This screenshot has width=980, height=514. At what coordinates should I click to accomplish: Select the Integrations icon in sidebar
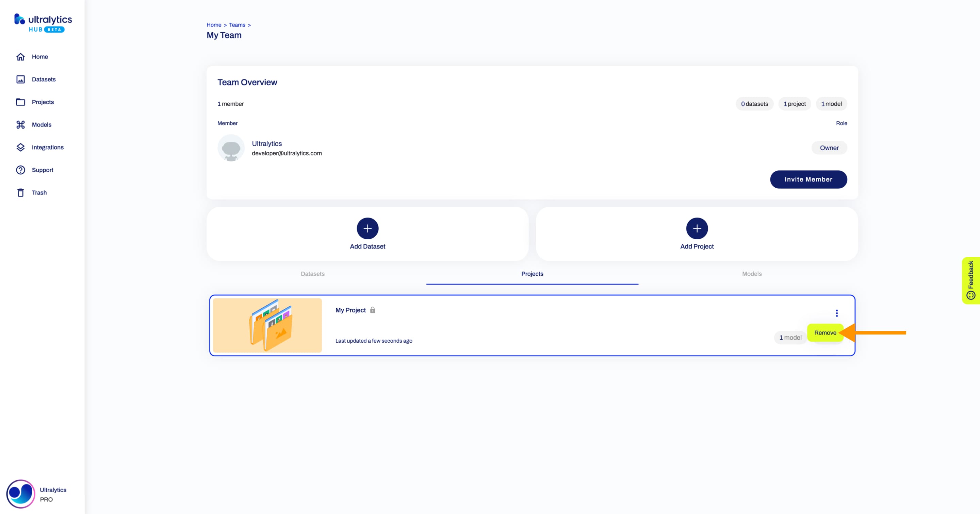(20, 147)
